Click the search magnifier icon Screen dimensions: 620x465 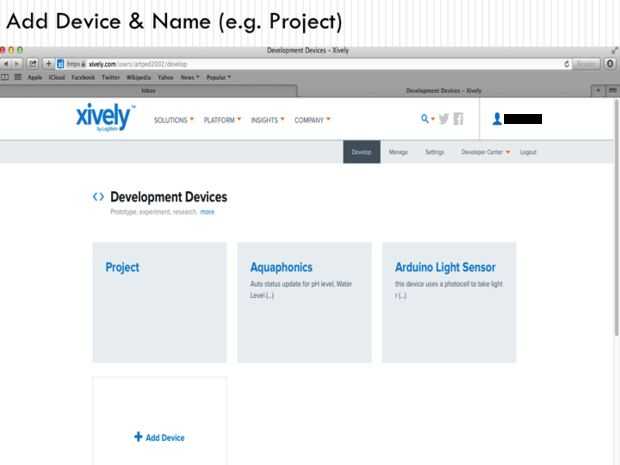click(425, 119)
